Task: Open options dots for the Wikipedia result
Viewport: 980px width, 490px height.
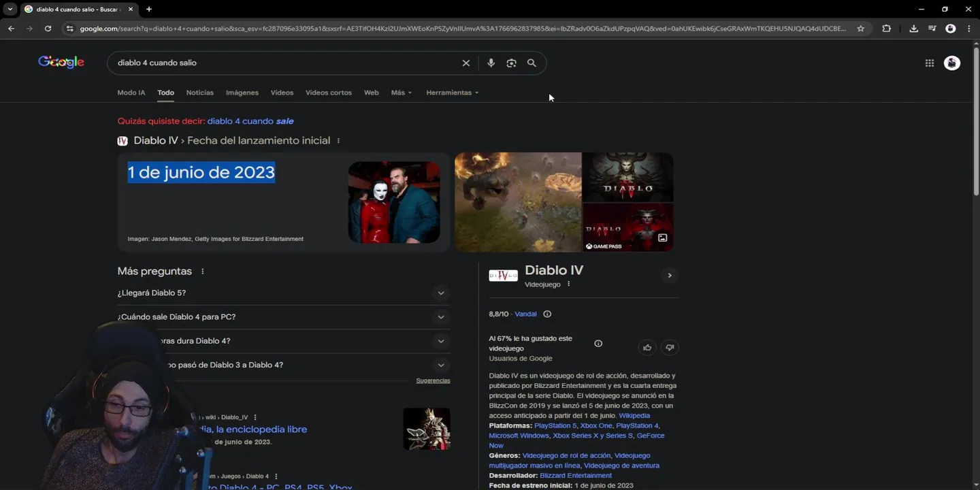Action: pos(255,417)
